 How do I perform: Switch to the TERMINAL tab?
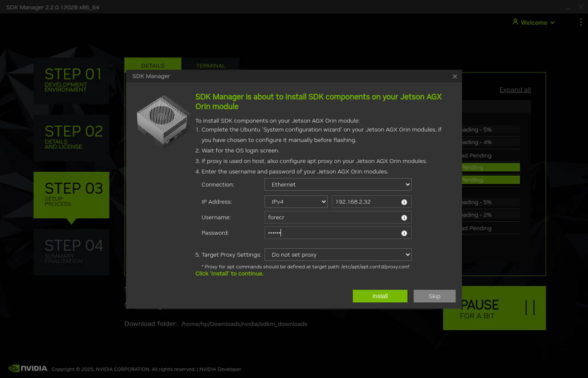pyautogui.click(x=211, y=64)
